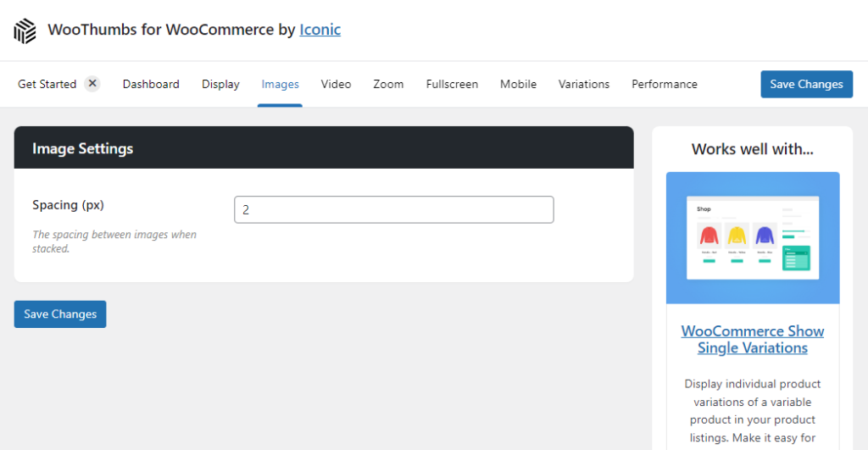The image size is (868, 450).
Task: Click the 'WooThumbs for WooCommerce by' title text
Action: click(171, 30)
